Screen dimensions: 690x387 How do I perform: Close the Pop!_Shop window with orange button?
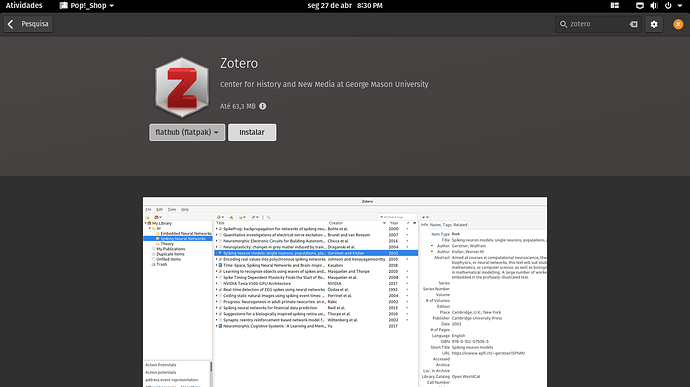click(678, 24)
